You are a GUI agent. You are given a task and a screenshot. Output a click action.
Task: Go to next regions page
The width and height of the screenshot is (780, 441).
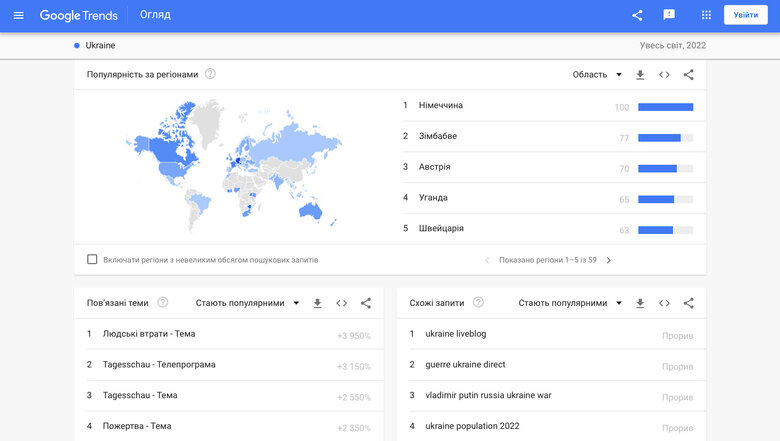point(608,260)
